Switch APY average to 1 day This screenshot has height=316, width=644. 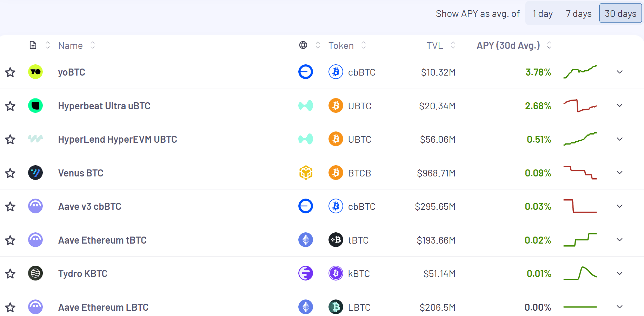click(543, 14)
